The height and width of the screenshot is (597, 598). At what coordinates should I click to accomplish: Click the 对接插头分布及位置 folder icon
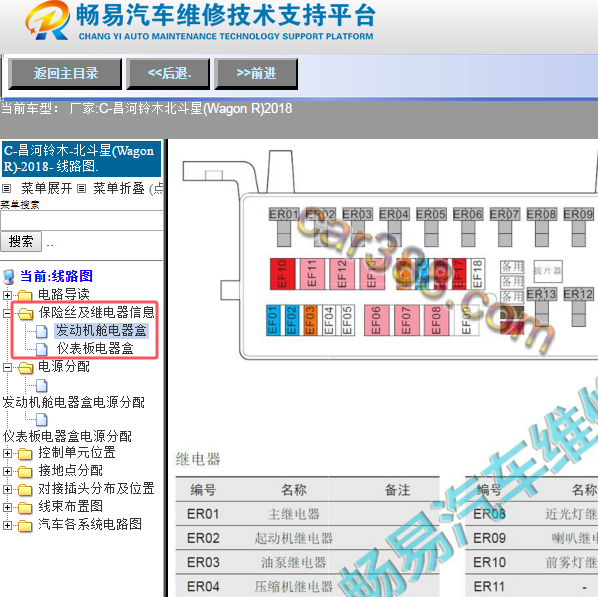point(25,490)
